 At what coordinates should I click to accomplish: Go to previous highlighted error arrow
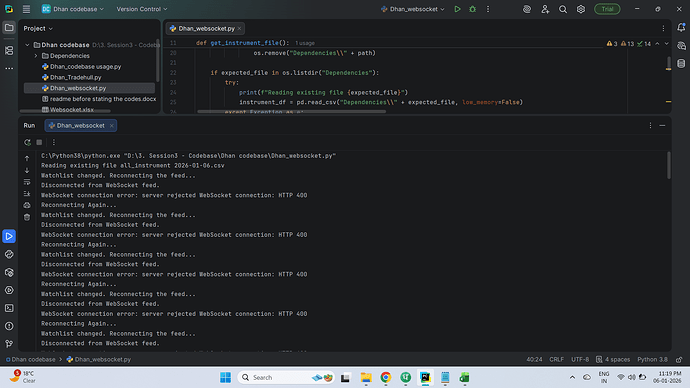(x=657, y=44)
